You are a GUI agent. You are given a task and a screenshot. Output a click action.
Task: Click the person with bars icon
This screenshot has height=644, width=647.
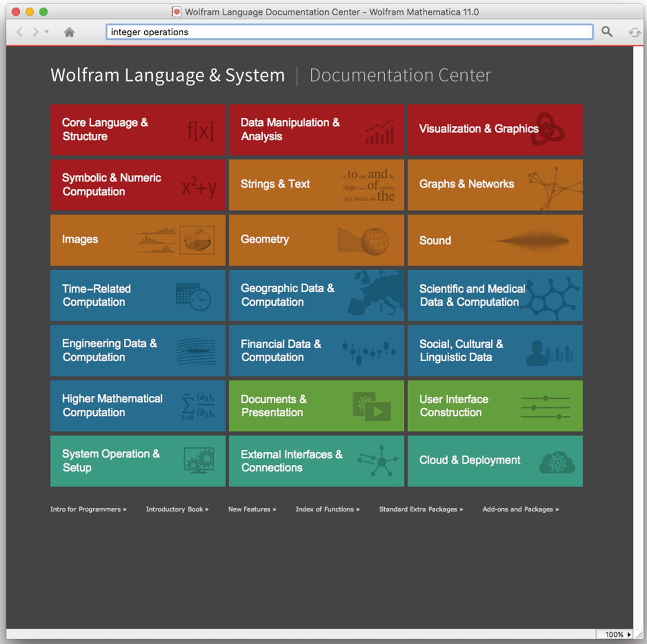(x=549, y=353)
